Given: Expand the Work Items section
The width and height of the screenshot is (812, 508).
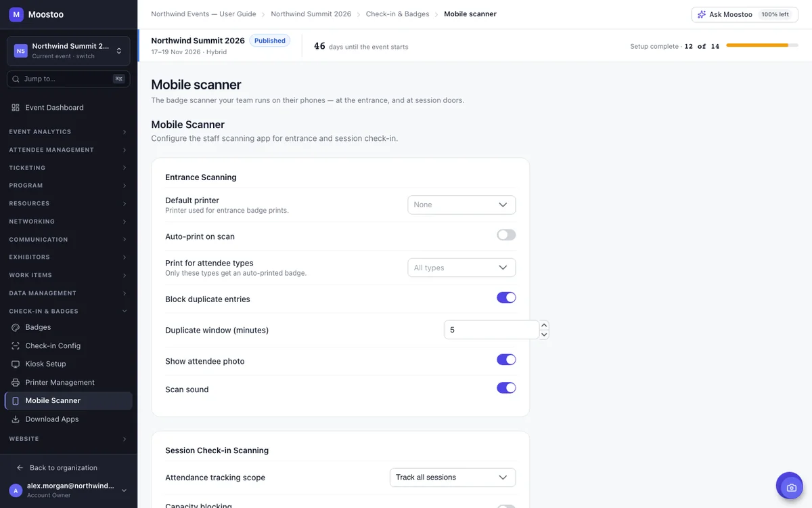Looking at the screenshot, I should [x=68, y=276].
